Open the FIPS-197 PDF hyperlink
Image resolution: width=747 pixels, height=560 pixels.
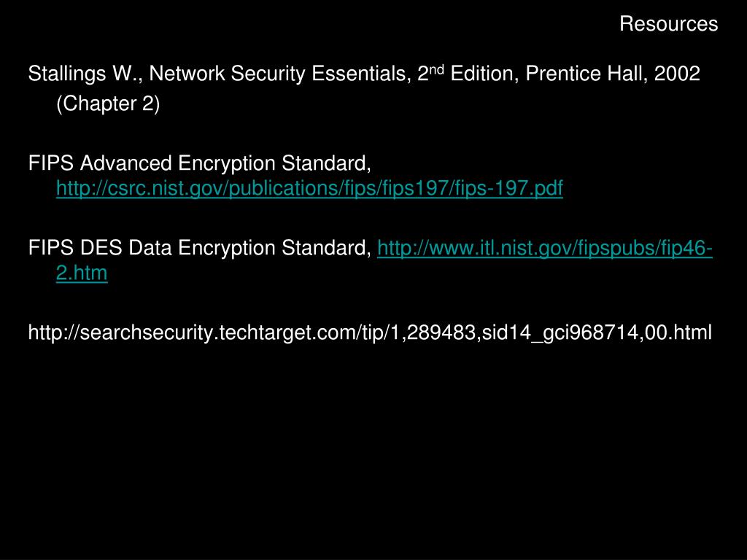(x=309, y=188)
